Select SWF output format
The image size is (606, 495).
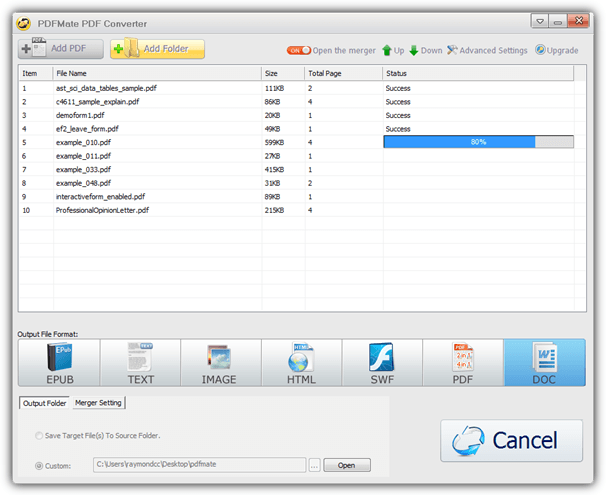pos(382,362)
